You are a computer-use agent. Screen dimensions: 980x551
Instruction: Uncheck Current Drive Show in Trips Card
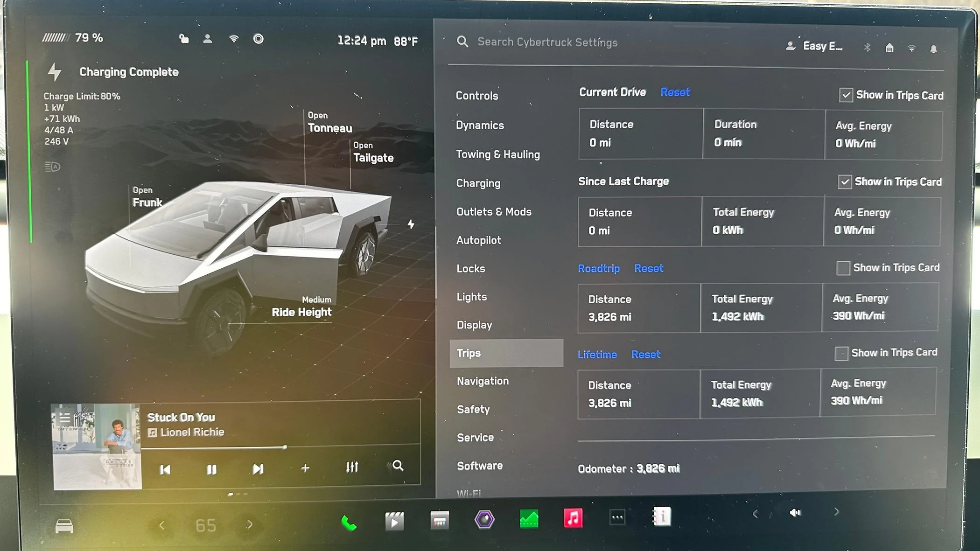pos(846,95)
